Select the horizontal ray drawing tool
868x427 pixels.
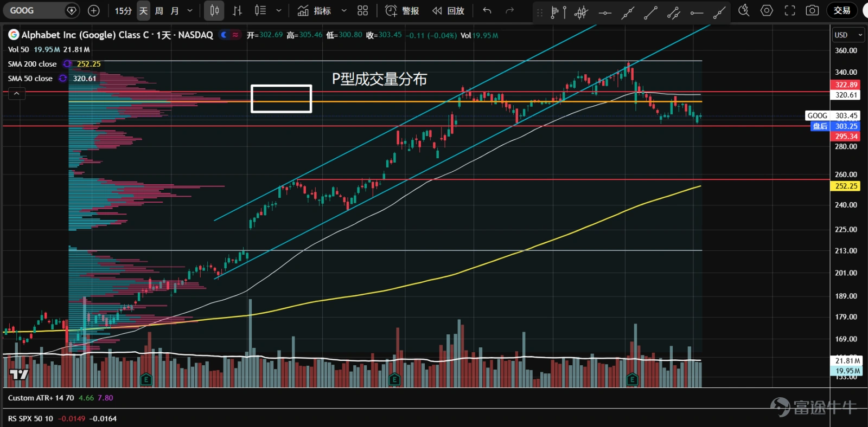click(x=697, y=12)
